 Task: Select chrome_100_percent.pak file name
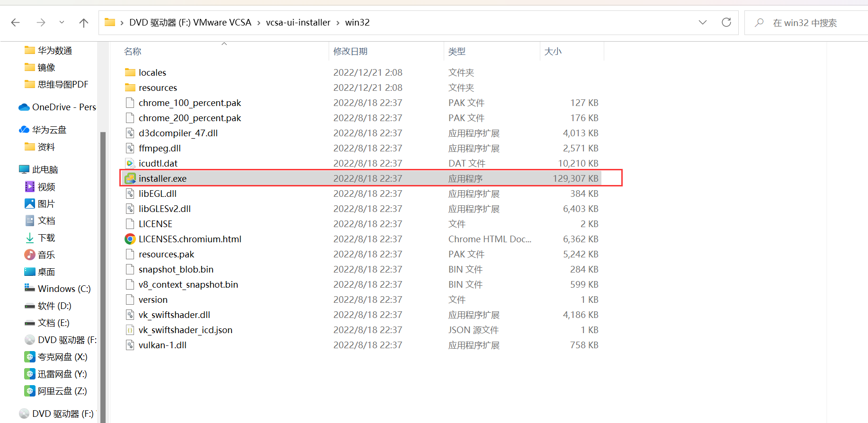(x=190, y=103)
